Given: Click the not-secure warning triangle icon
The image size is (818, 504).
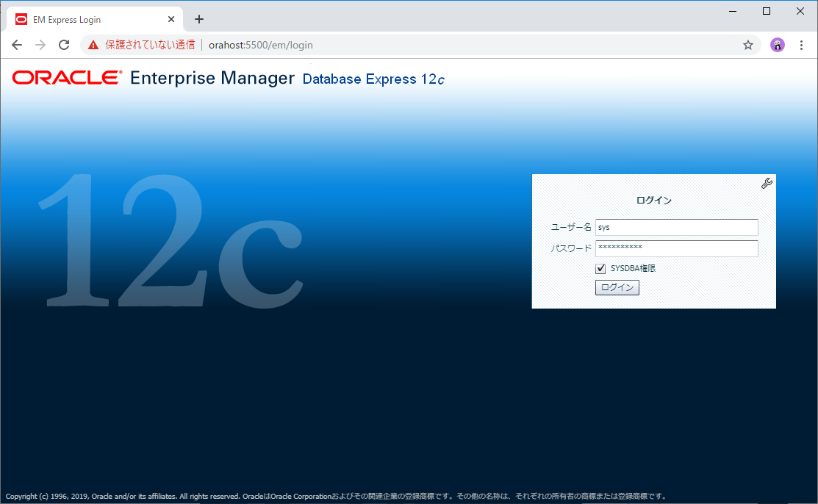Looking at the screenshot, I should pyautogui.click(x=93, y=46).
